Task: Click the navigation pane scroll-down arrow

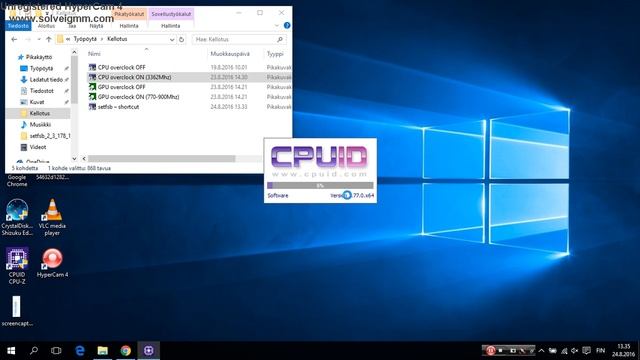Action: click(74, 158)
